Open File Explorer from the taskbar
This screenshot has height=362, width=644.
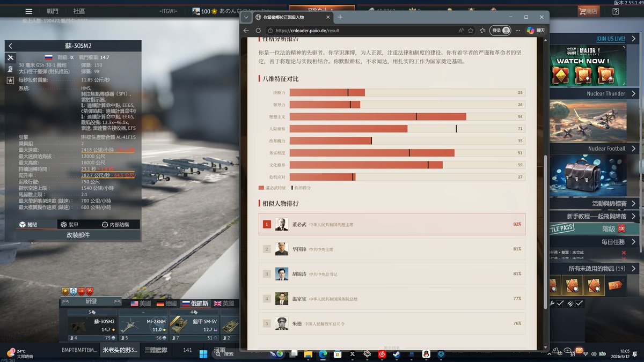(308, 354)
